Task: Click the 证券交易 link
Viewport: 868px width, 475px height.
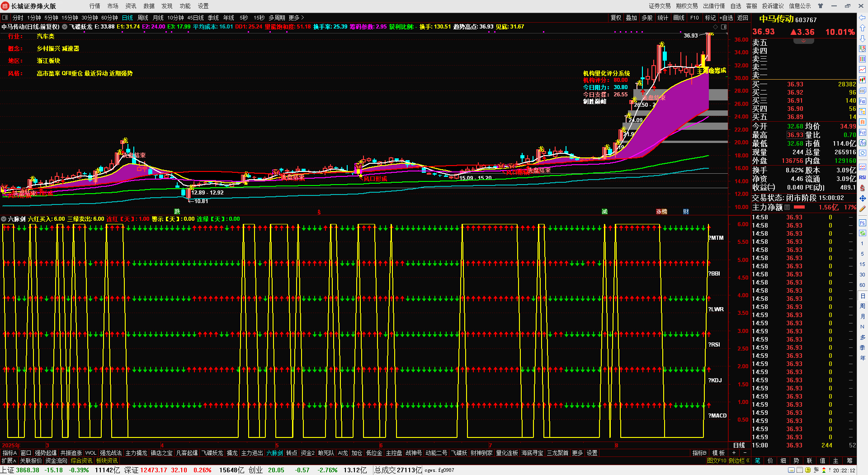Action: 660,6
